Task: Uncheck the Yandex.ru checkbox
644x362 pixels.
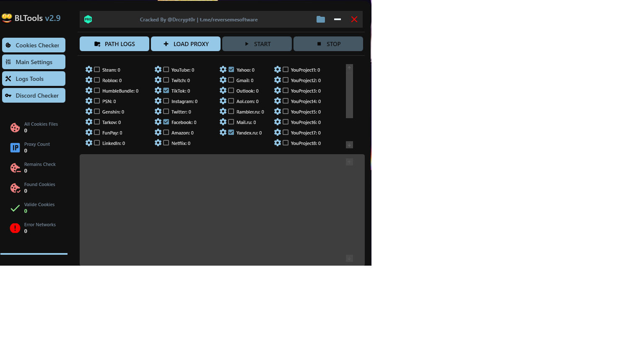Action: 231,132
